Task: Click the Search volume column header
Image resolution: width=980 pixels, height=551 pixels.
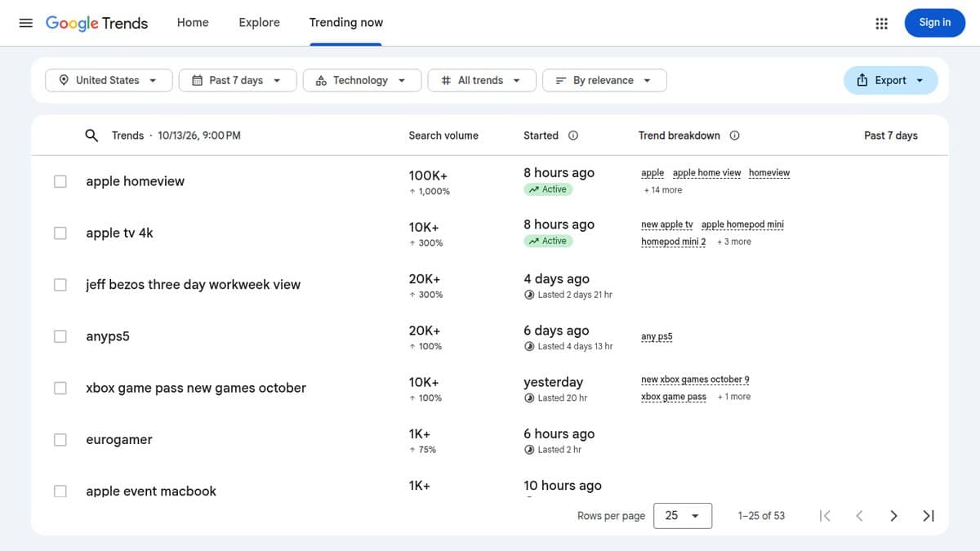Action: [443, 136]
